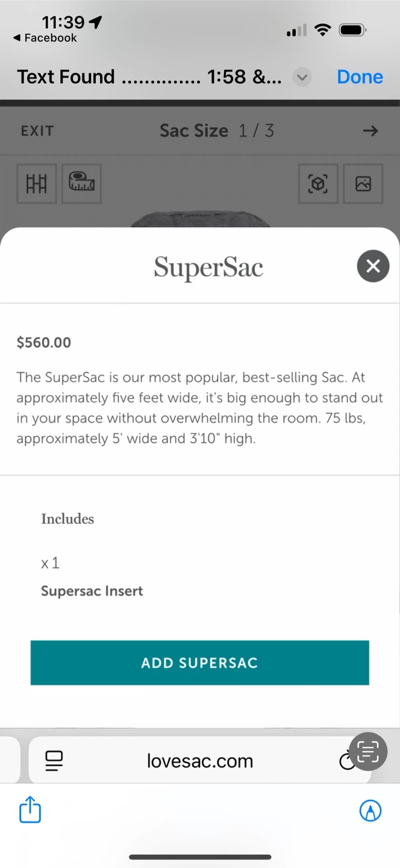400x868 pixels.
Task: Tap the measuring tape dimensions icon
Action: tap(81, 183)
